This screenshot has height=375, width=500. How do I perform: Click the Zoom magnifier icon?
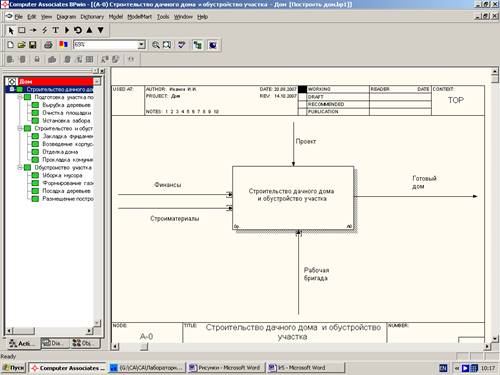(156, 45)
